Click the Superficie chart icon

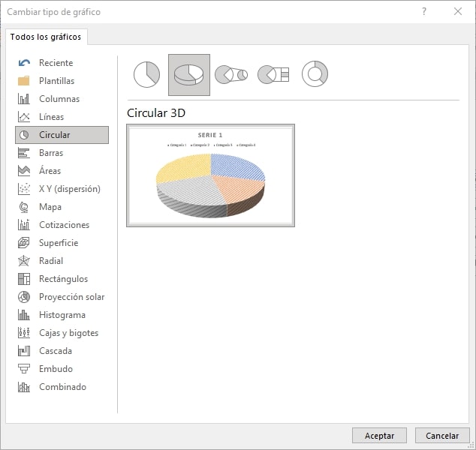click(x=24, y=243)
